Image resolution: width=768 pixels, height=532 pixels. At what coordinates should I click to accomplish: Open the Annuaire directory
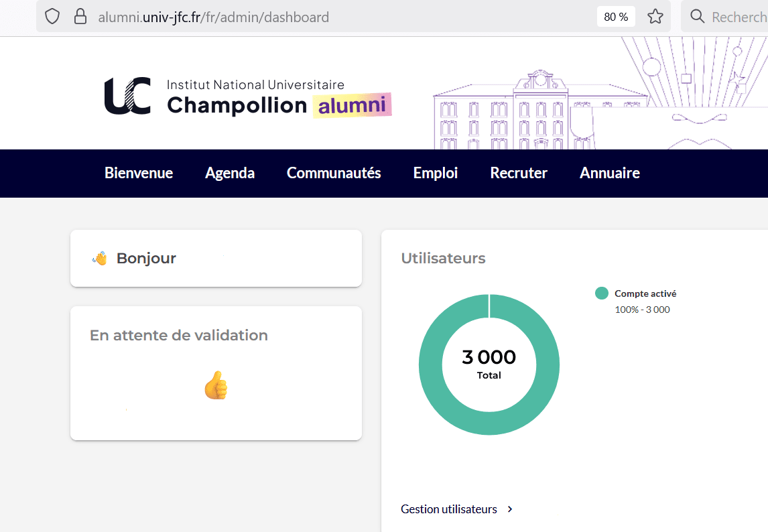(x=610, y=173)
